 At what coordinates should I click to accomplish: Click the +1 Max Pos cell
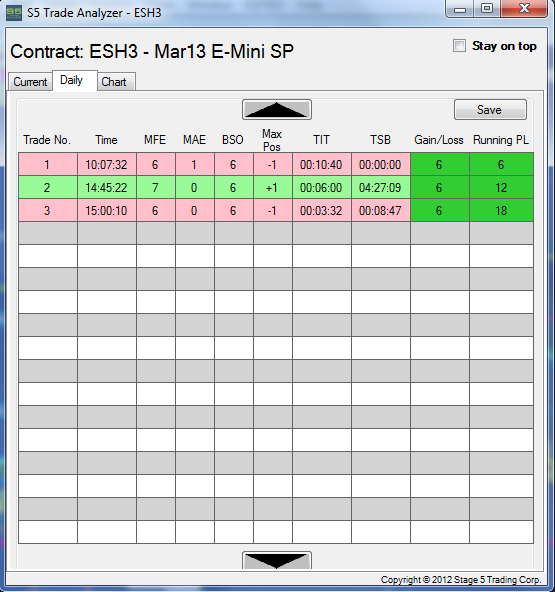(x=273, y=187)
